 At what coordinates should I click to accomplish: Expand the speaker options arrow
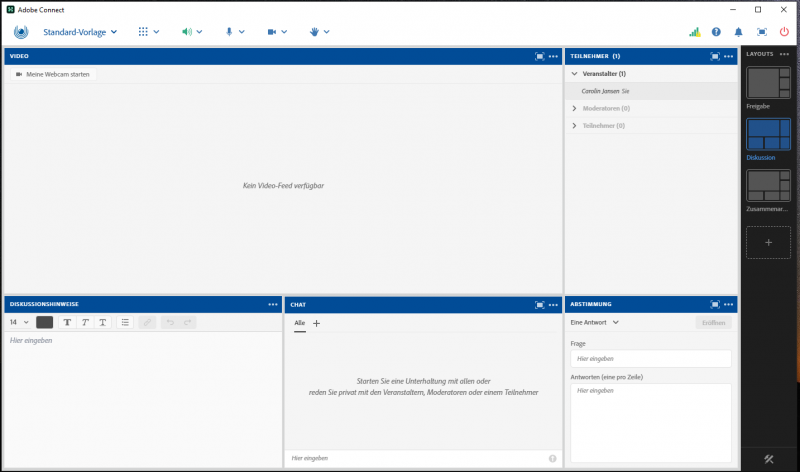199,32
